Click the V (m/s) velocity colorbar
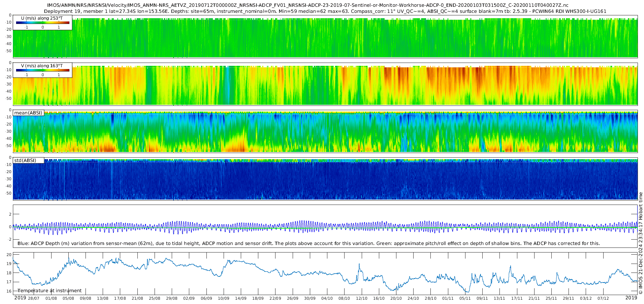The width and height of the screenshot is (644, 304). [x=43, y=70]
